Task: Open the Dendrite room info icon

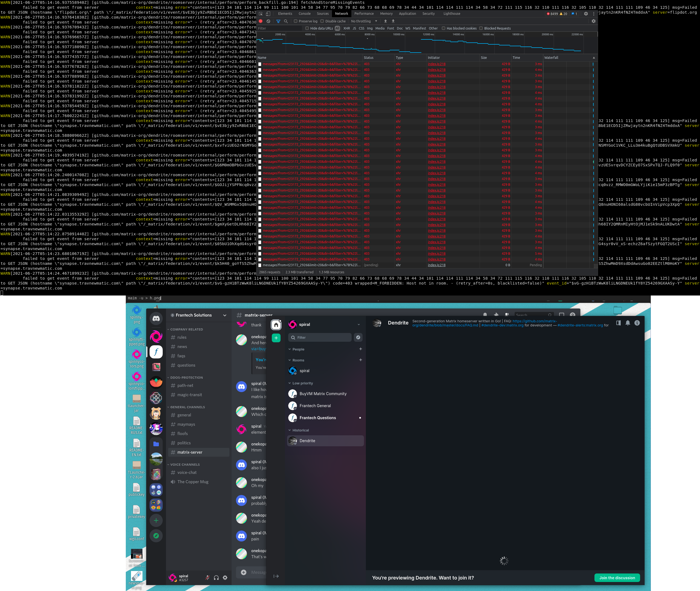Action: pyautogui.click(x=637, y=323)
